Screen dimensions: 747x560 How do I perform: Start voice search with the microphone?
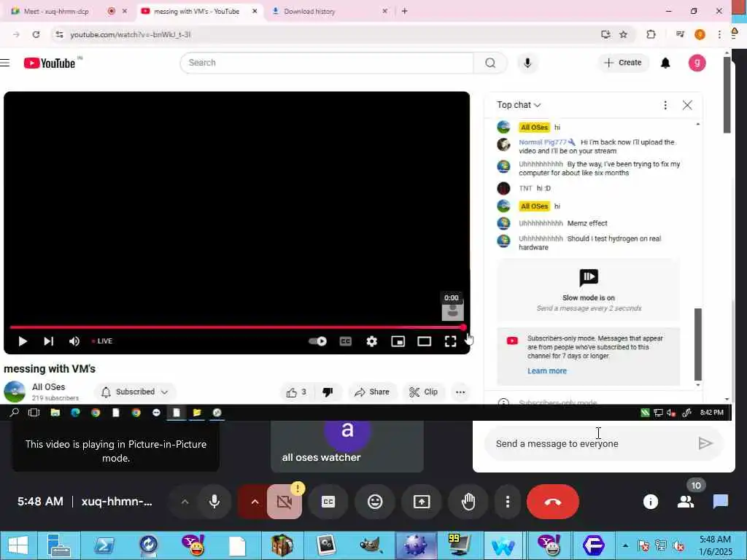[527, 63]
